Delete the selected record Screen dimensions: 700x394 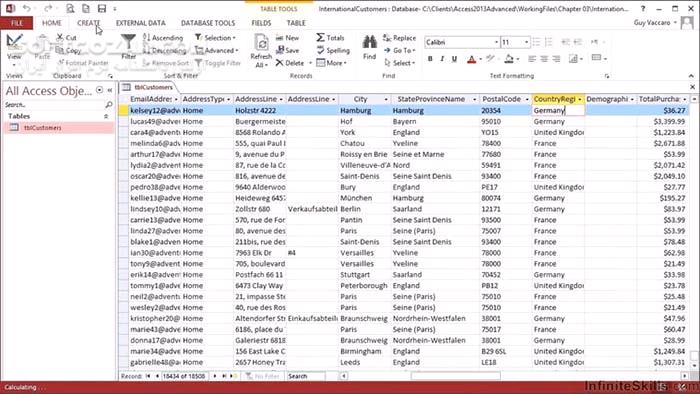tap(290, 63)
